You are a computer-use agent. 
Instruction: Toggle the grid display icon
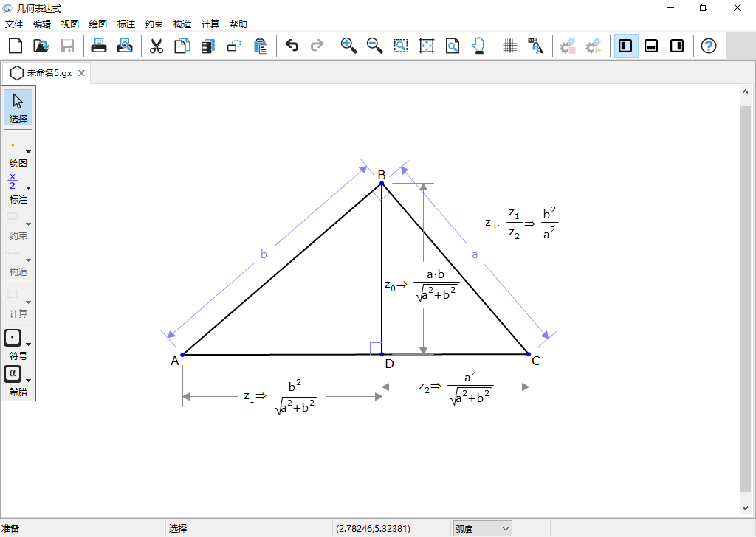click(x=509, y=46)
